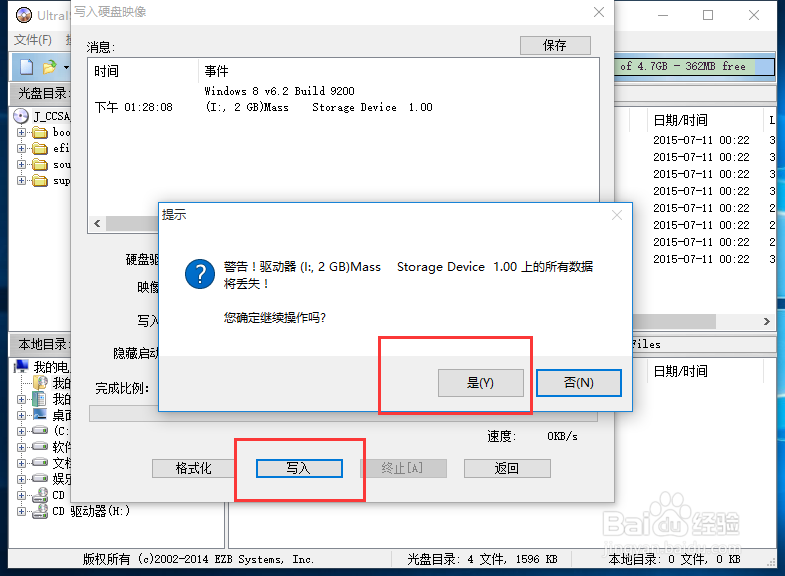Screen dimensions: 785x576
Task: Click the 保存 button for messages
Action: 555,46
